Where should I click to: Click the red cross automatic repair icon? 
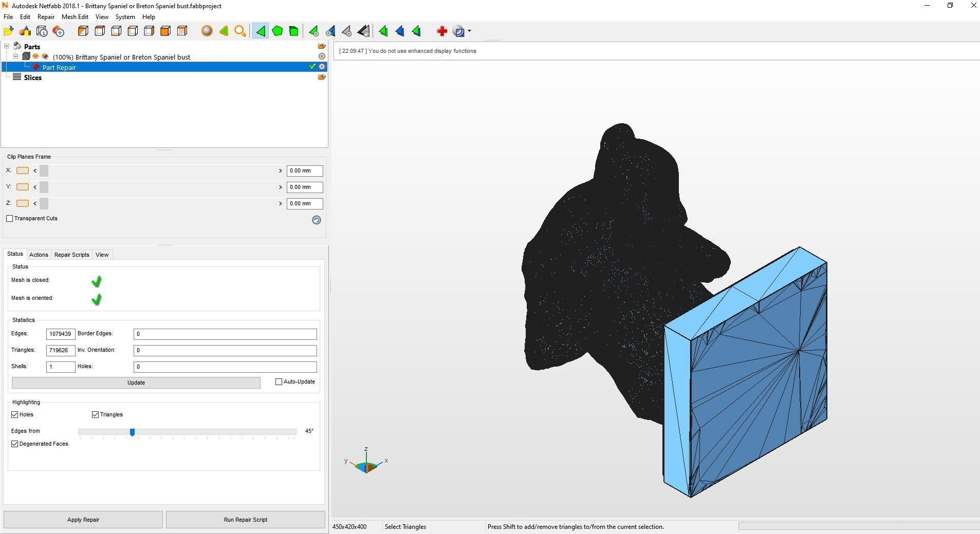(x=441, y=31)
